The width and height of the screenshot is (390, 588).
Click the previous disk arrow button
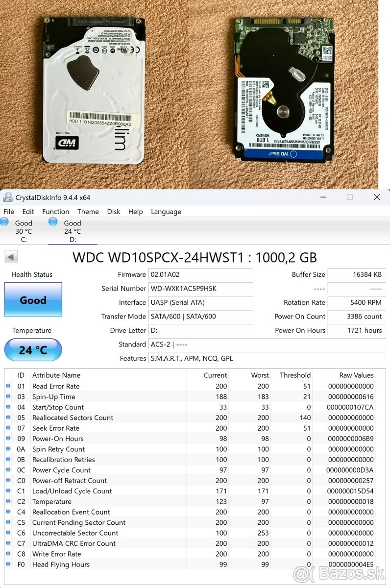point(11,257)
